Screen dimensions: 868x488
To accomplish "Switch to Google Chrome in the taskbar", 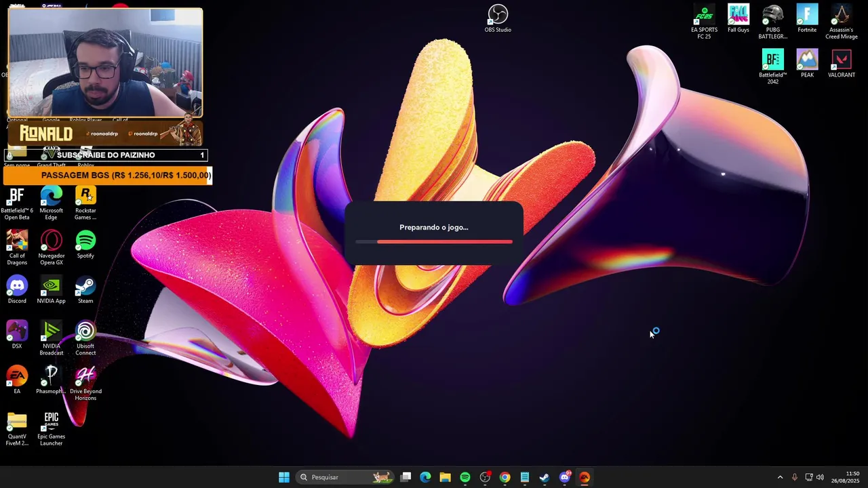I will 505,477.
